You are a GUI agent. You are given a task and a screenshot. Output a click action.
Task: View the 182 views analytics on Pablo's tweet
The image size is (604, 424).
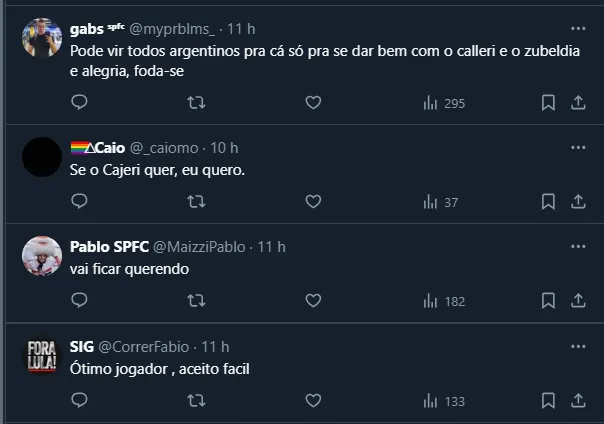pos(445,300)
